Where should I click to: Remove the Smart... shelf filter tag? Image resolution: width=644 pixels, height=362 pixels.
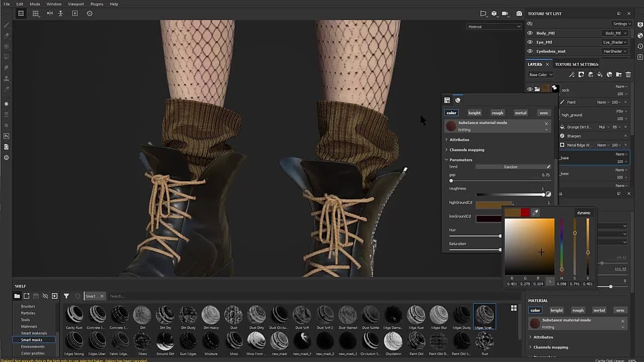(102, 296)
